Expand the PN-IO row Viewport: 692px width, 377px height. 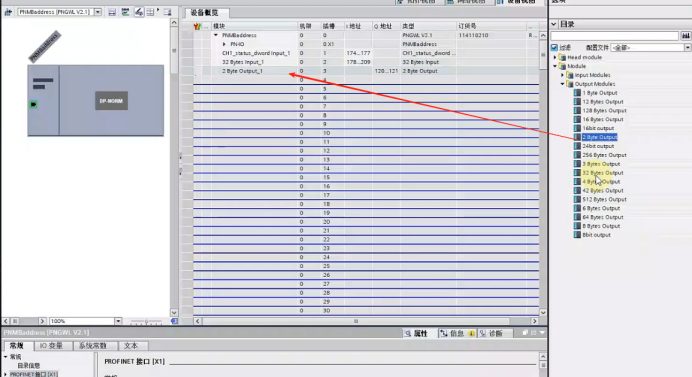(x=224, y=44)
